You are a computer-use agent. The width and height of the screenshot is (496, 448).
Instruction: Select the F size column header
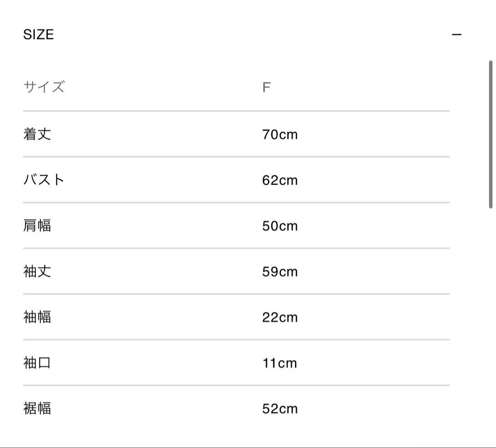point(266,87)
